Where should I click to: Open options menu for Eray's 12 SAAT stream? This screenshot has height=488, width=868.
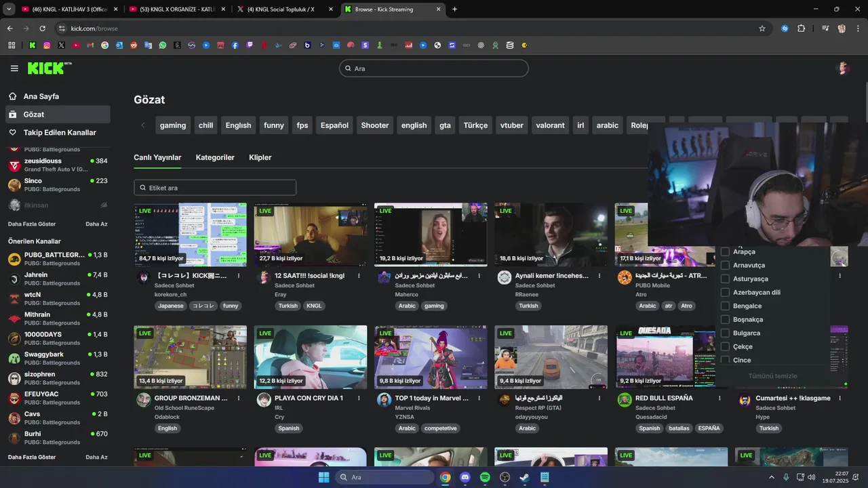coord(359,276)
